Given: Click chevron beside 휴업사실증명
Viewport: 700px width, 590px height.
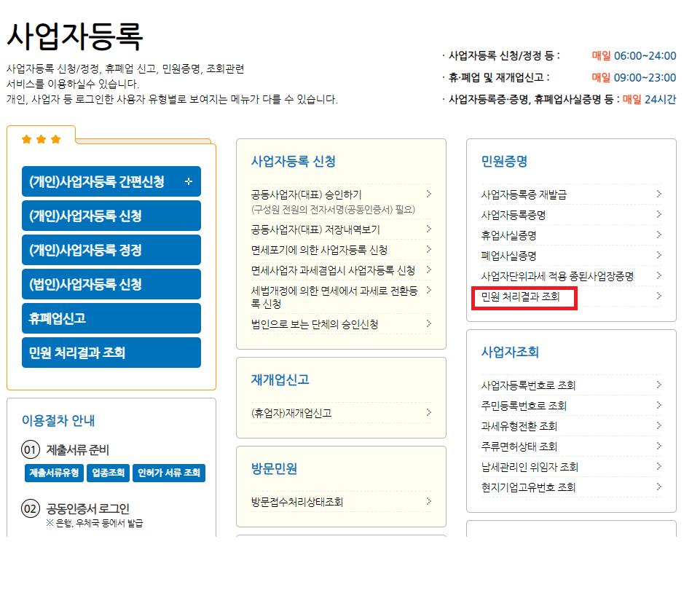Looking at the screenshot, I should pos(659,235).
